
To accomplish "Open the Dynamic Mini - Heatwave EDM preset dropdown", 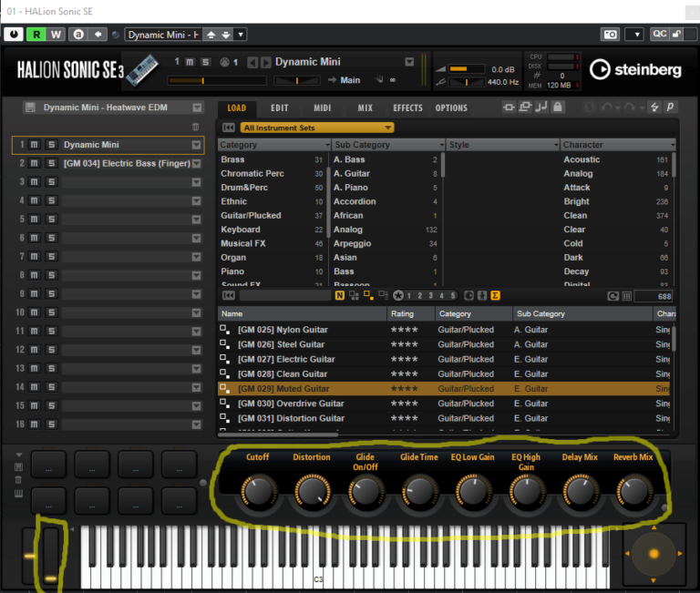I will coord(196,107).
